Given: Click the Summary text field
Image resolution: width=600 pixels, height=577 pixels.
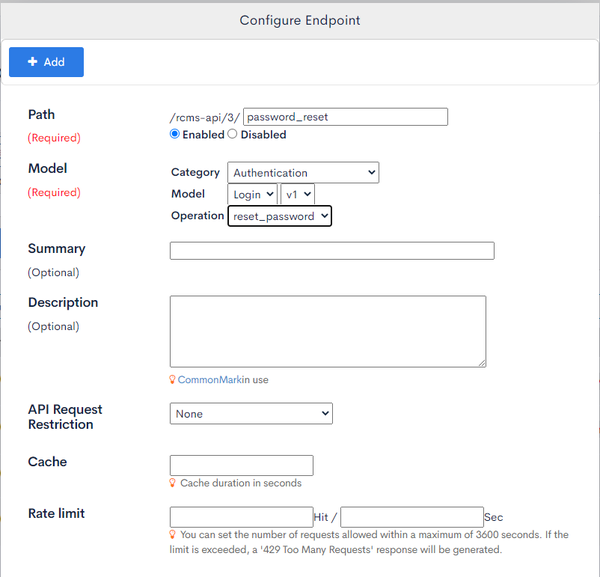Looking at the screenshot, I should click(x=332, y=251).
